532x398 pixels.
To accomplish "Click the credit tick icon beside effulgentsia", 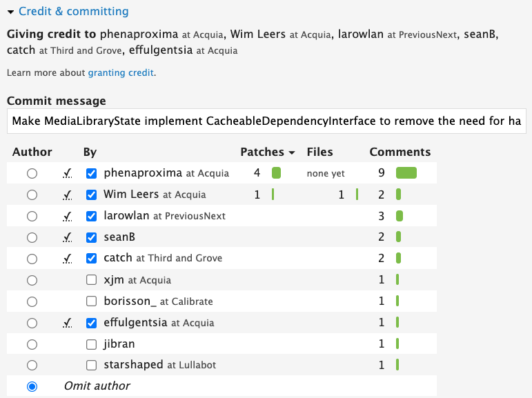I will tap(67, 323).
